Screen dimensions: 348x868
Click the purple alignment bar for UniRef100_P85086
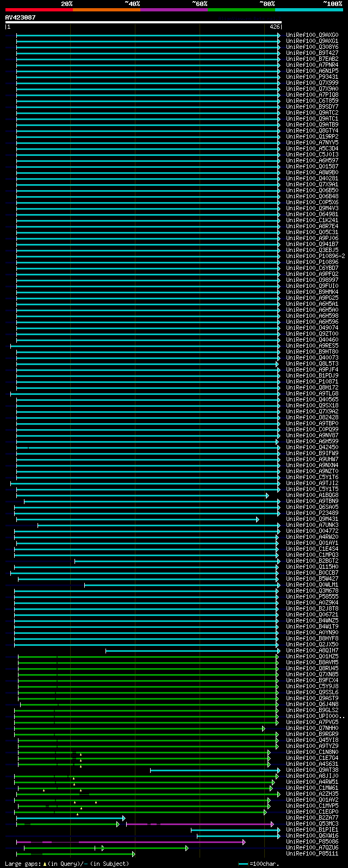[x=131, y=842]
